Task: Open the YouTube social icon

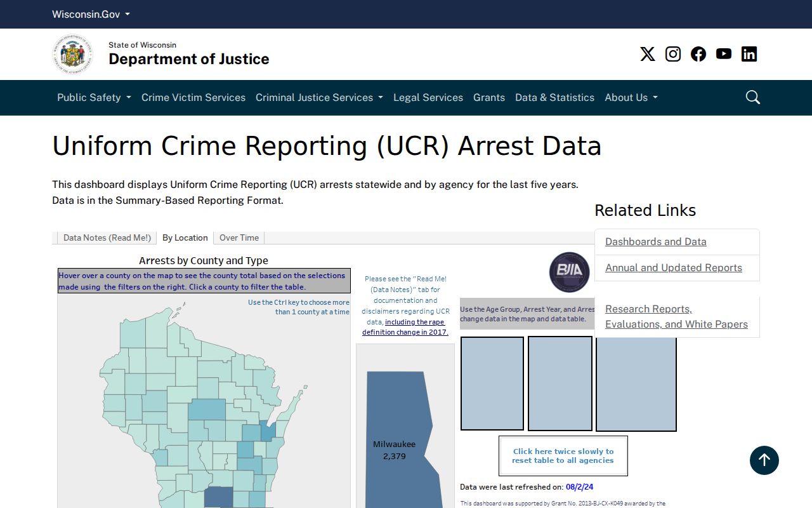Action: [724, 54]
